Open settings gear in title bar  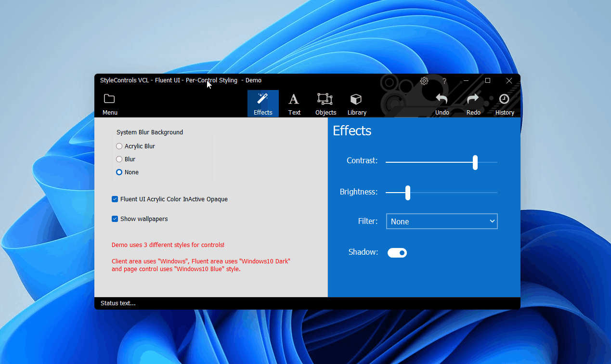coord(424,81)
